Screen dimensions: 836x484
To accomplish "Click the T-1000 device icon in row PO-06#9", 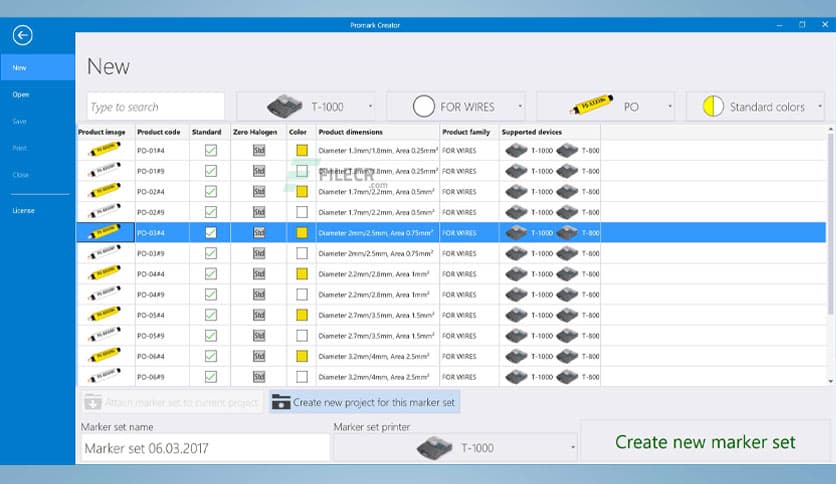I will click(516, 377).
